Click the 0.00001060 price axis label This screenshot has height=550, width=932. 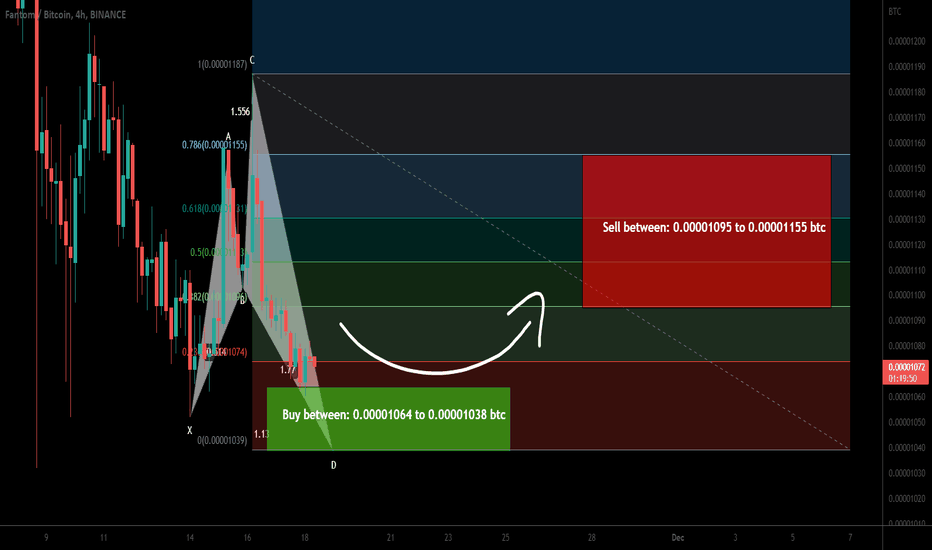(x=906, y=397)
